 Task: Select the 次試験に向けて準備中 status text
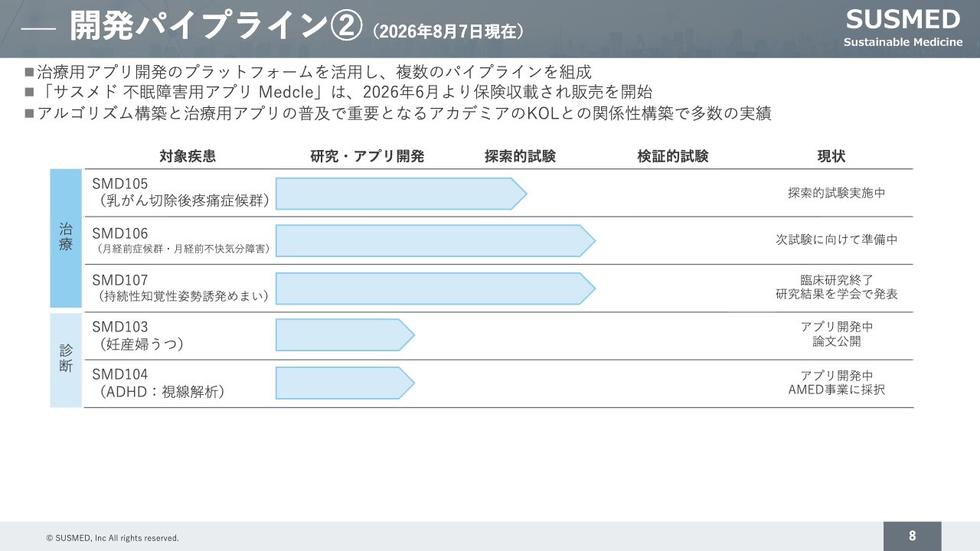coord(837,240)
